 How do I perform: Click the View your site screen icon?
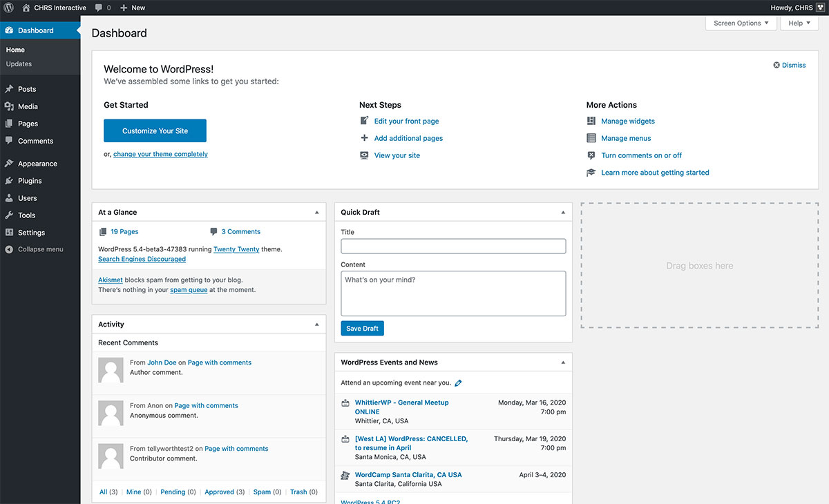(x=365, y=155)
